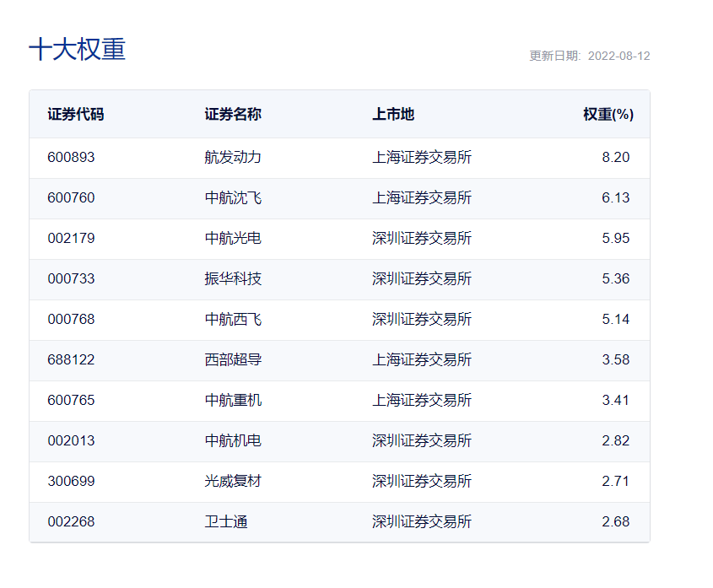Image resolution: width=713 pixels, height=588 pixels.
Task: Select stock code 002268
Action: coord(72,522)
